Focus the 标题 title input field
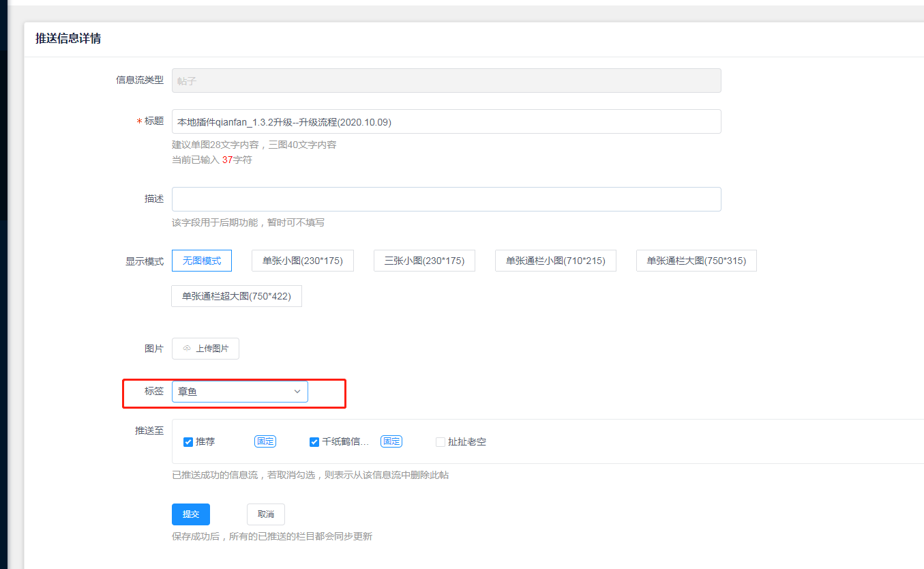The height and width of the screenshot is (569, 924). point(446,121)
